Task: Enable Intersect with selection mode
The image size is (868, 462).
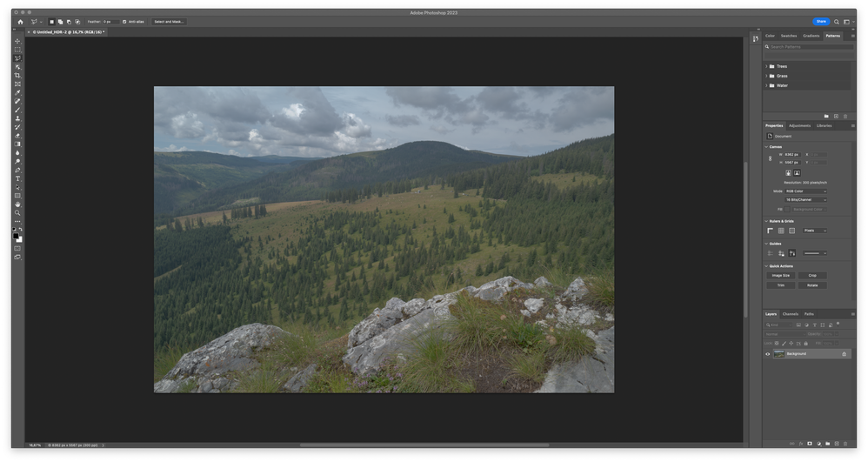Action: pyautogui.click(x=77, y=22)
